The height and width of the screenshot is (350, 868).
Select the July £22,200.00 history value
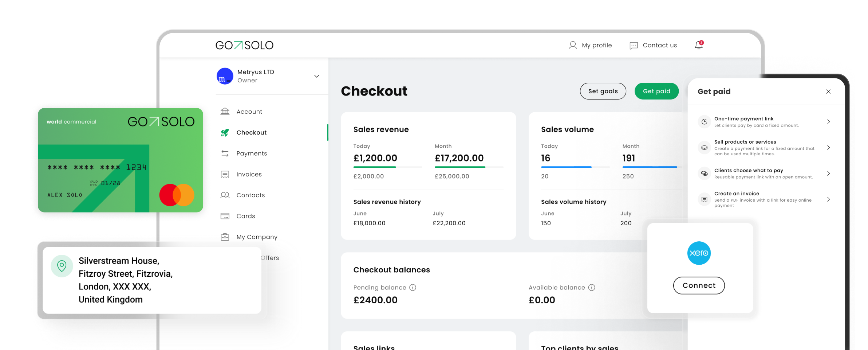449,223
